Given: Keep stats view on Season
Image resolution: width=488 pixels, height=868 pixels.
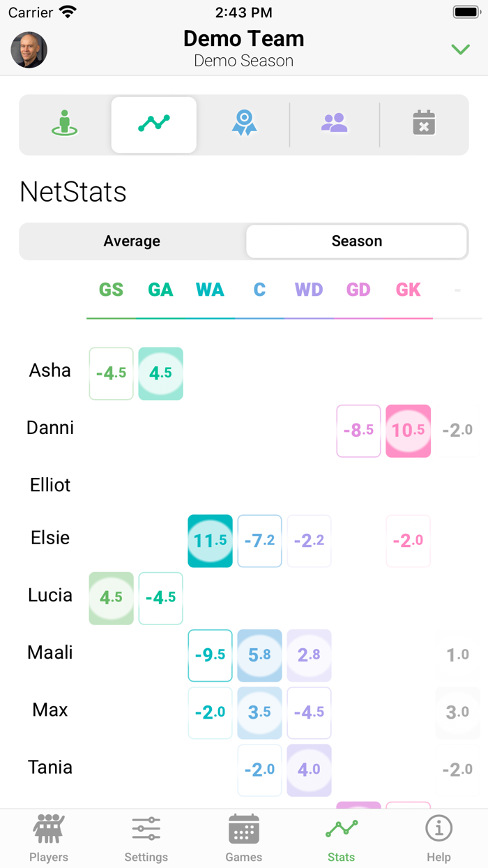Looking at the screenshot, I should coord(356,241).
